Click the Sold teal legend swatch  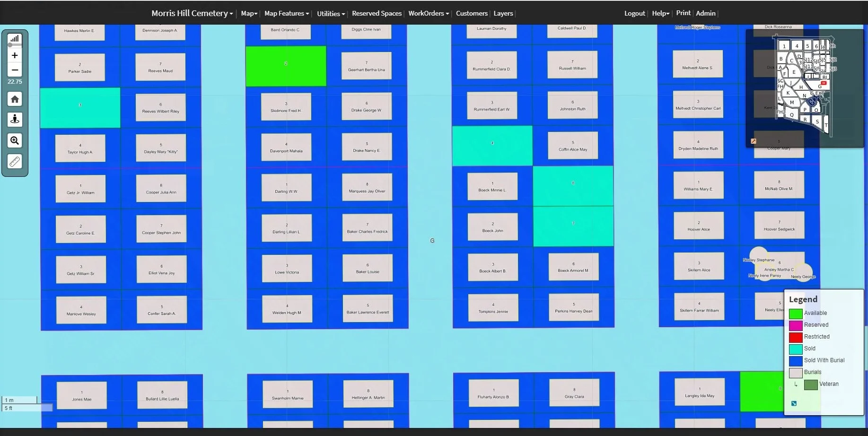[x=796, y=349]
